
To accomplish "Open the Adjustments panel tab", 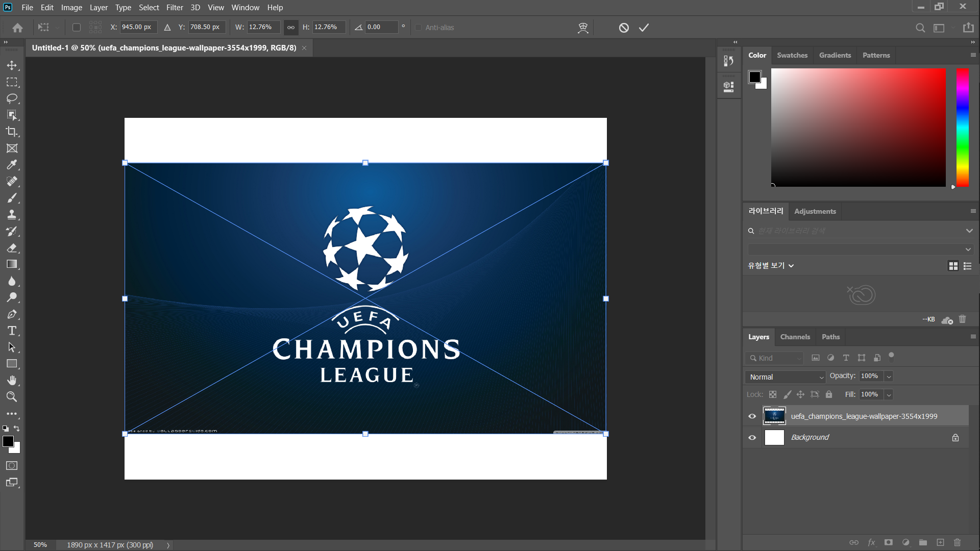I will click(x=815, y=211).
